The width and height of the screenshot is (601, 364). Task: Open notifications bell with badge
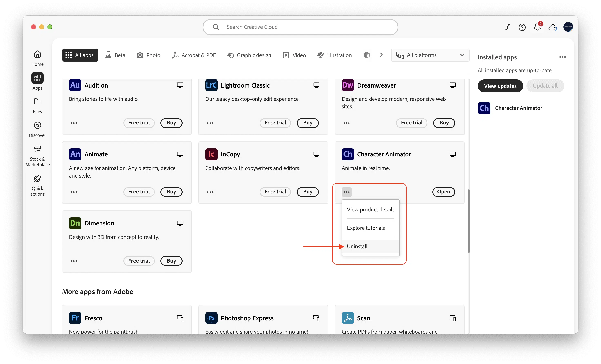(x=537, y=27)
